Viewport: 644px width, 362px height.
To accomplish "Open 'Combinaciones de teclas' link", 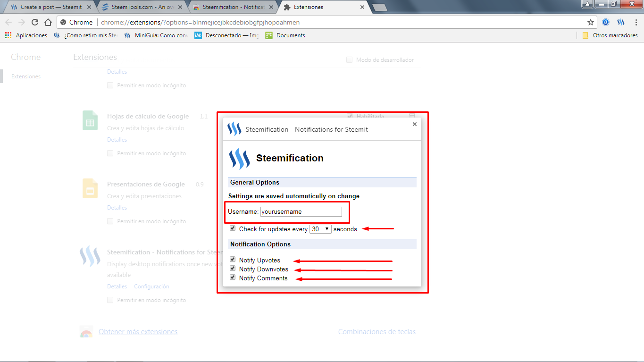I will click(x=377, y=332).
